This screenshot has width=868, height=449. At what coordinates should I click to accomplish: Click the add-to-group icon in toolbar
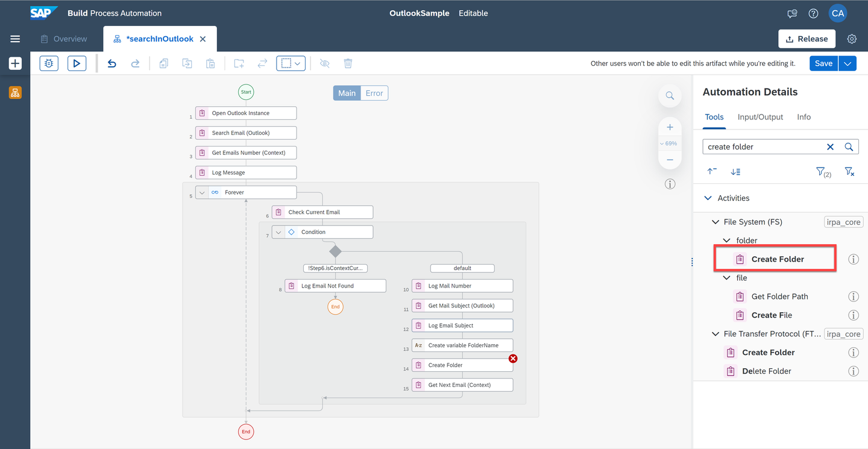(x=239, y=63)
